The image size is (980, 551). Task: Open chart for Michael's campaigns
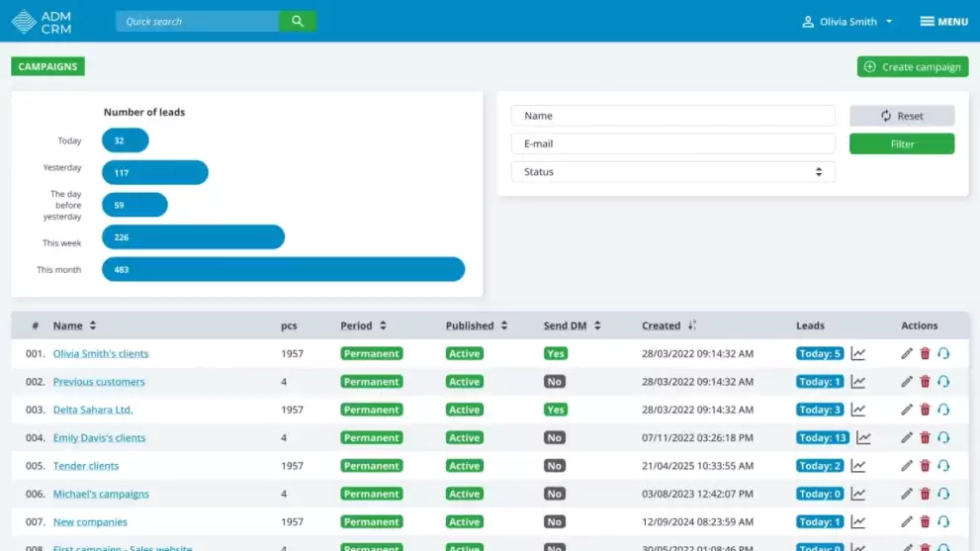pyautogui.click(x=858, y=494)
